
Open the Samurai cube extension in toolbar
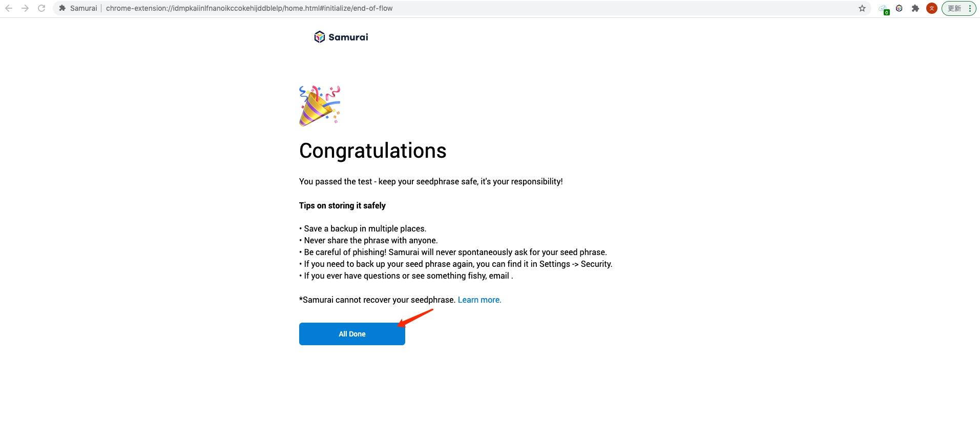click(899, 8)
